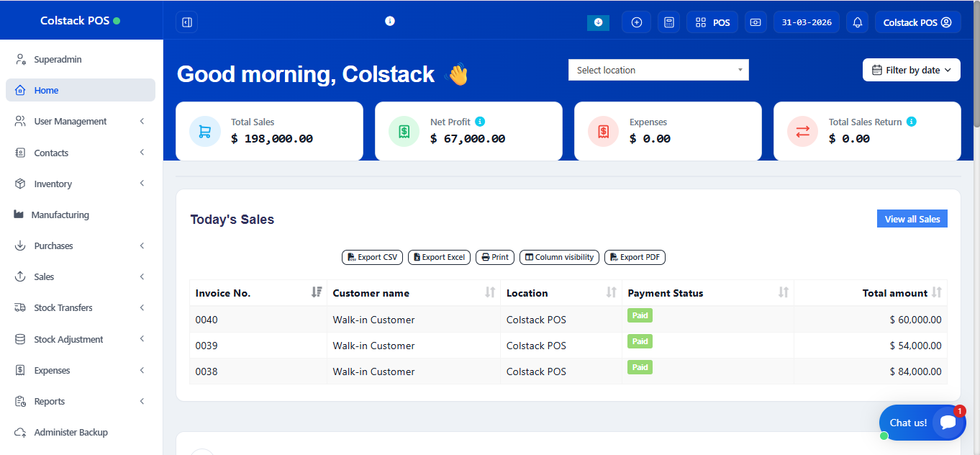Click the calculator icon in top bar
Viewport: 980px width, 455px height.
click(668, 22)
